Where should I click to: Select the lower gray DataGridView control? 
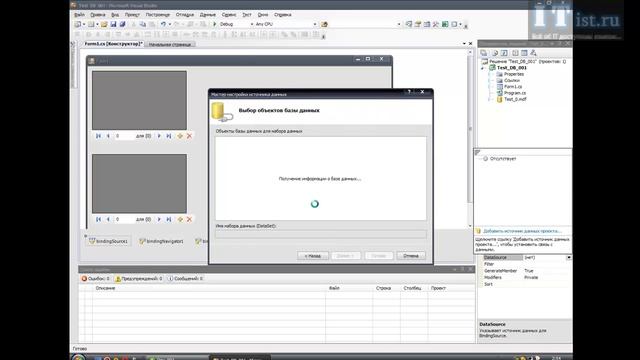click(139, 184)
